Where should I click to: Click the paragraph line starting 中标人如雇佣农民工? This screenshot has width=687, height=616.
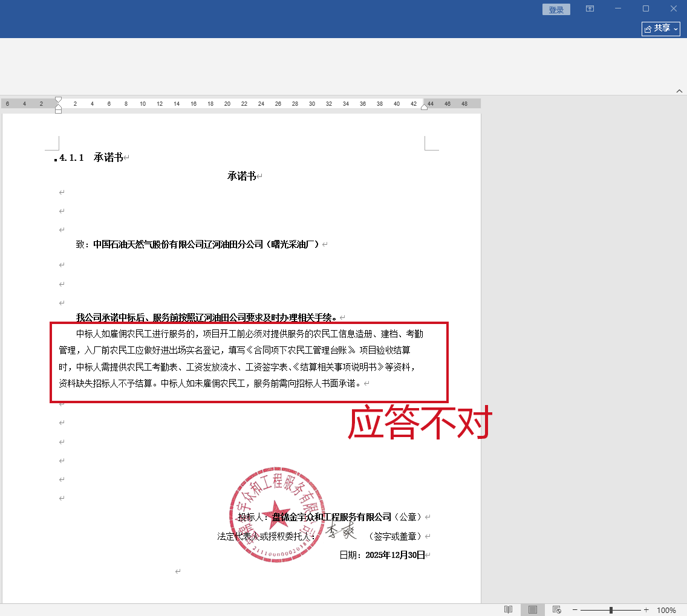[250, 334]
